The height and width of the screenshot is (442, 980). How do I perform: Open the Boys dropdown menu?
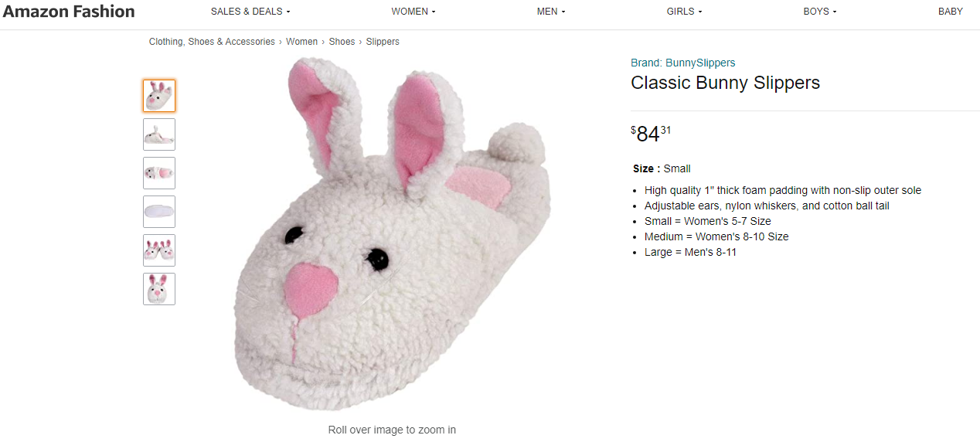[820, 12]
